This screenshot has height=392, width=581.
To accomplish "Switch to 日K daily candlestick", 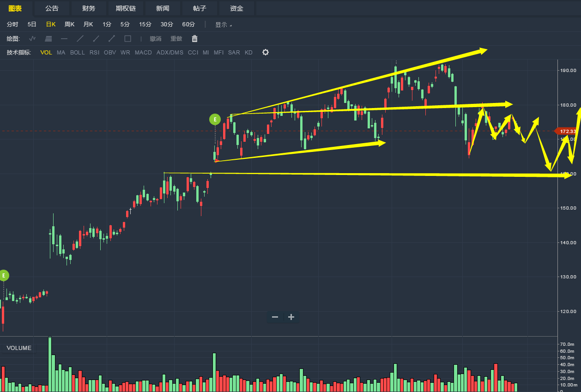I will tap(50, 24).
